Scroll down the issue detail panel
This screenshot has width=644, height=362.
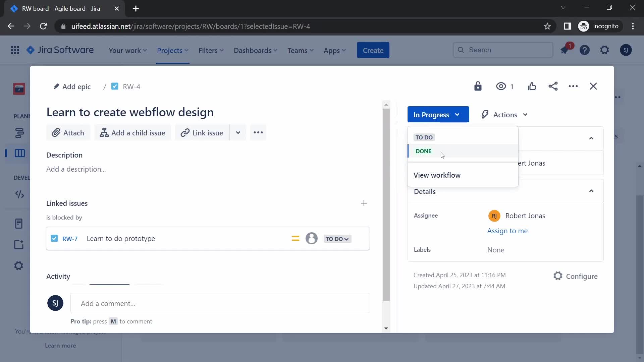click(386, 328)
